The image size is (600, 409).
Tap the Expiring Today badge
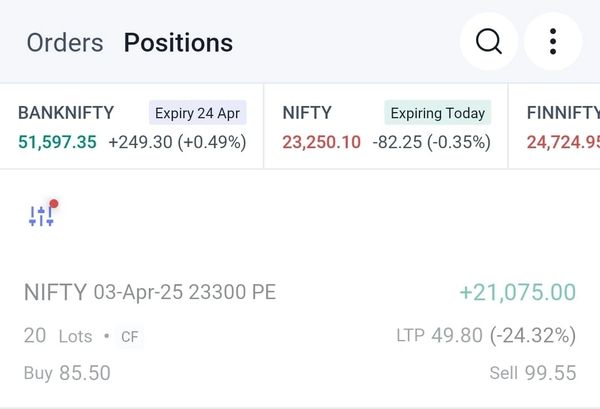coord(438,113)
